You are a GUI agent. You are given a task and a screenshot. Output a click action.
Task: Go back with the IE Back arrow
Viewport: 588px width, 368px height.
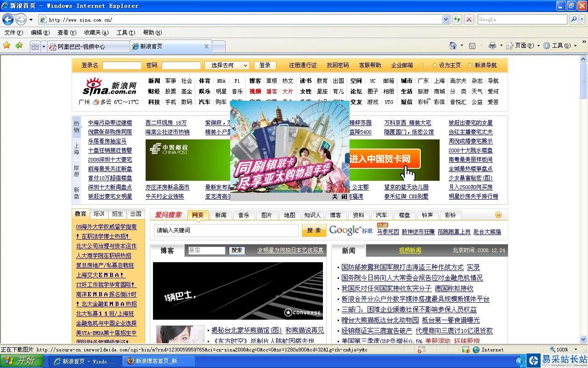coord(8,19)
